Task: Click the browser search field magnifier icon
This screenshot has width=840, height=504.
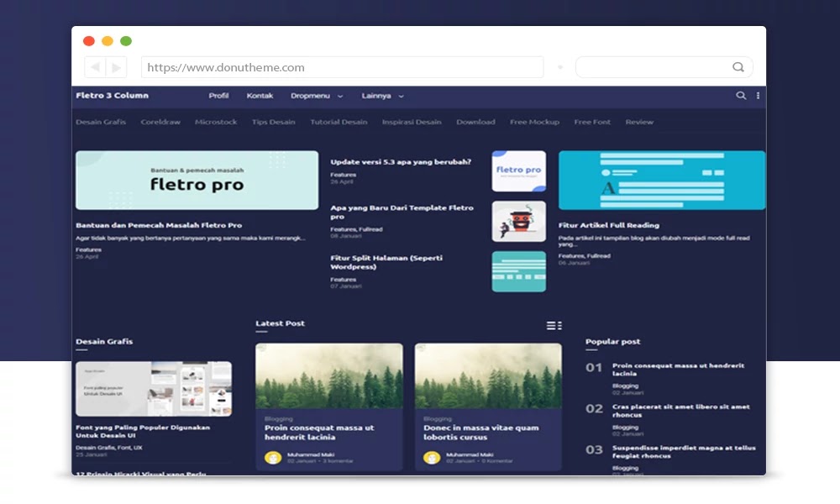Action: tap(738, 67)
